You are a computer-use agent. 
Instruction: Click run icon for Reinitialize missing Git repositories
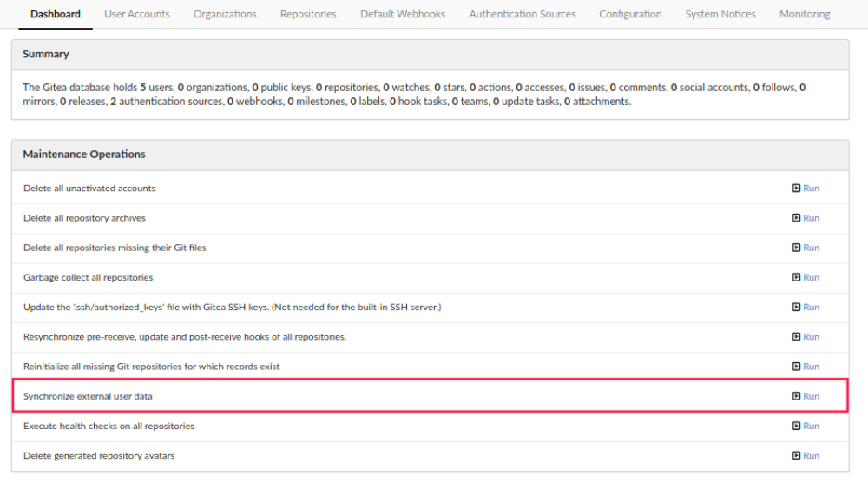[796, 367]
